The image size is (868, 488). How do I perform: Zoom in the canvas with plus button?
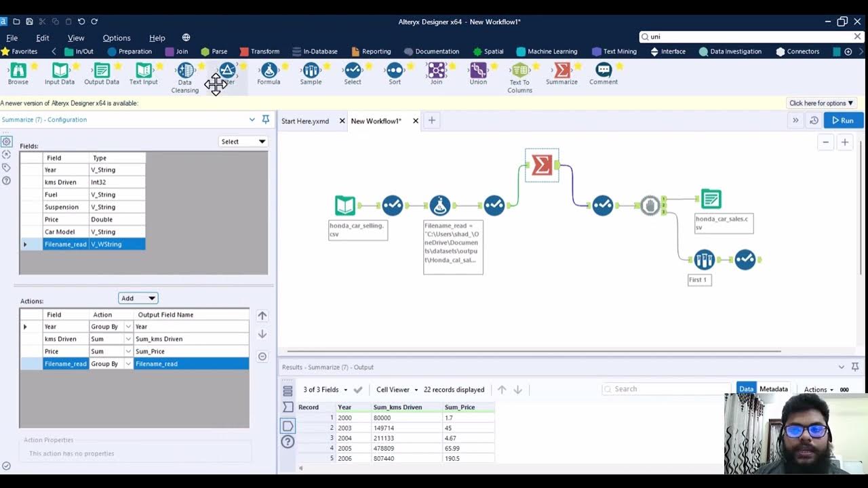pos(845,142)
